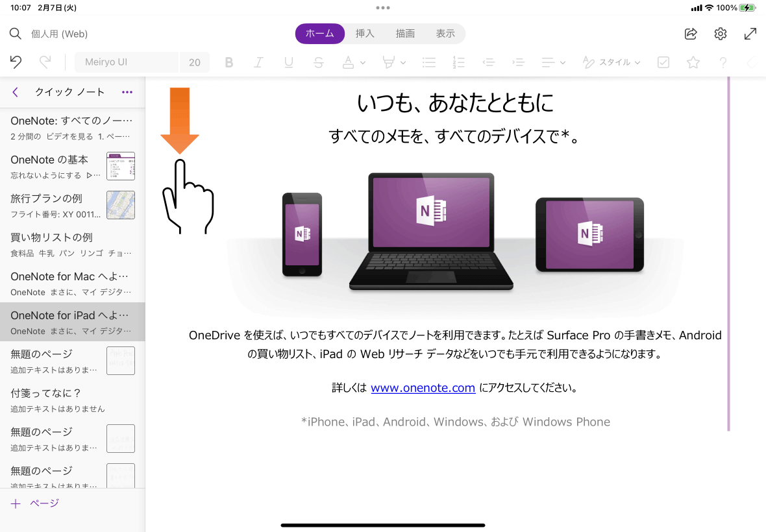Open OneNote for Mac へよ… page
Image resolution: width=766 pixels, height=532 pixels.
click(72, 283)
